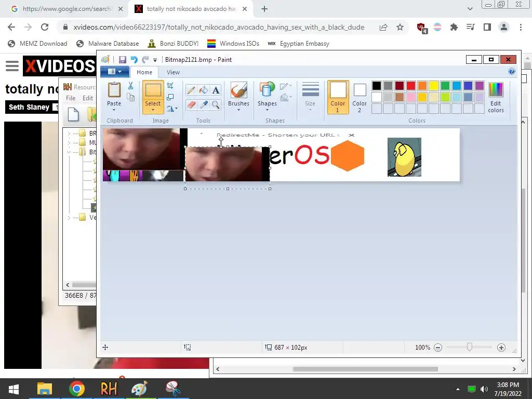Open the Chrome tab search chevron

(x=470, y=9)
